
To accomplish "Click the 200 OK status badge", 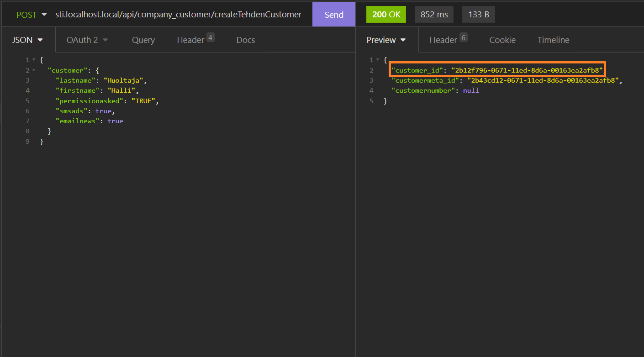I will tap(386, 15).
